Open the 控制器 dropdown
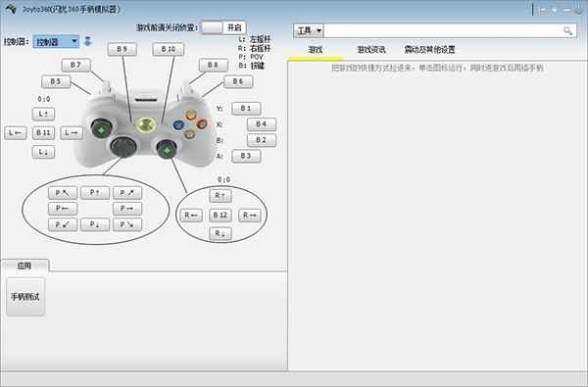Image resolution: width=588 pixels, height=387 pixels. (56, 41)
